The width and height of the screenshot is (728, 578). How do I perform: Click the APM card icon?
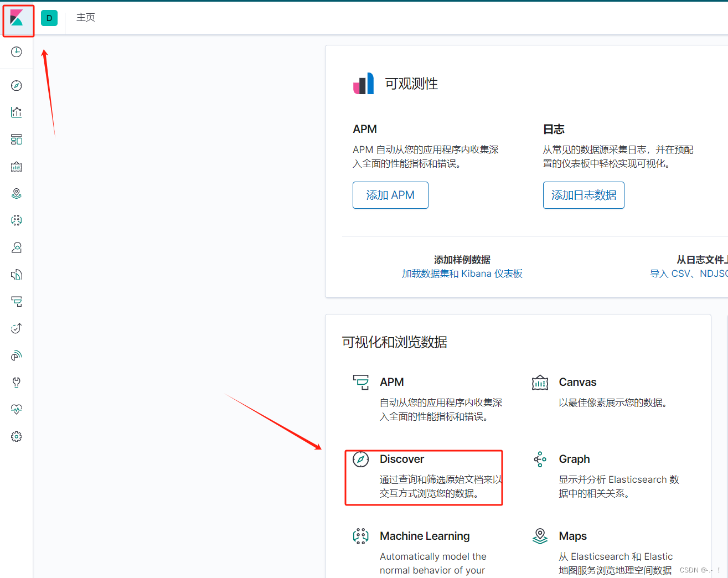[x=361, y=382]
